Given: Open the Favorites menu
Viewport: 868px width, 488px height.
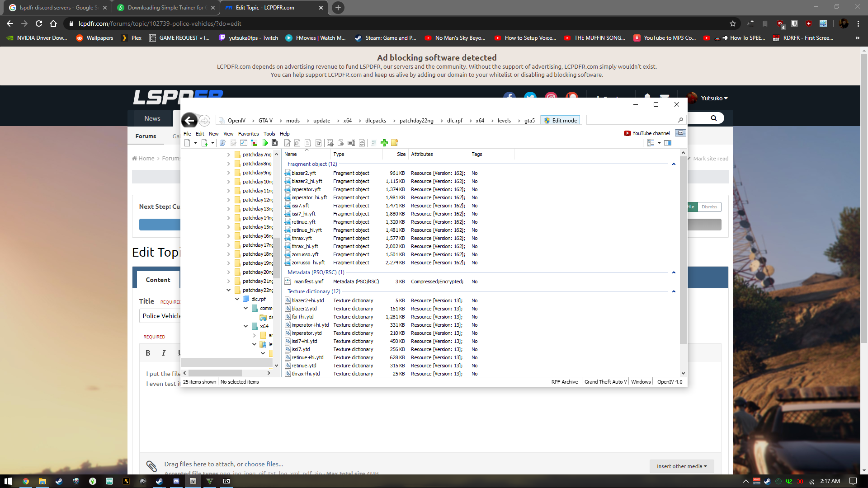Looking at the screenshot, I should click(x=248, y=134).
